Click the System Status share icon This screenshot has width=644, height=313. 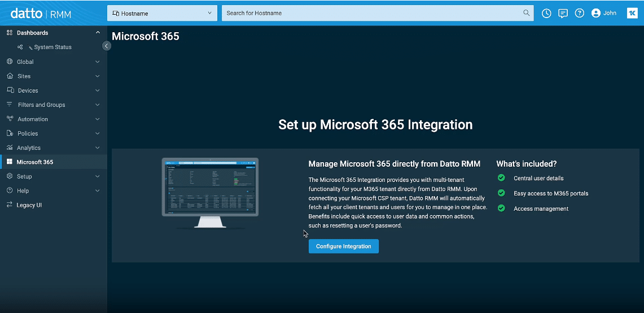pos(20,47)
